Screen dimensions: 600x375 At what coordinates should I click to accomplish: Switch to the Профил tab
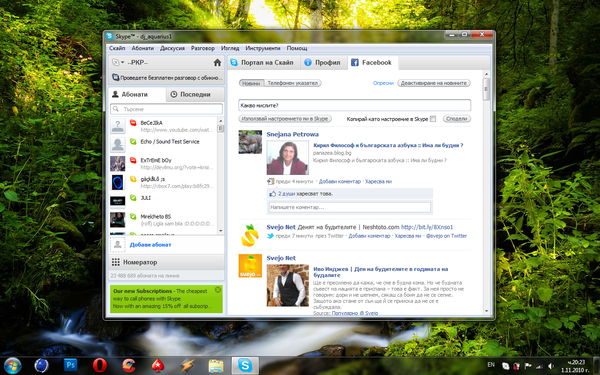(x=323, y=63)
